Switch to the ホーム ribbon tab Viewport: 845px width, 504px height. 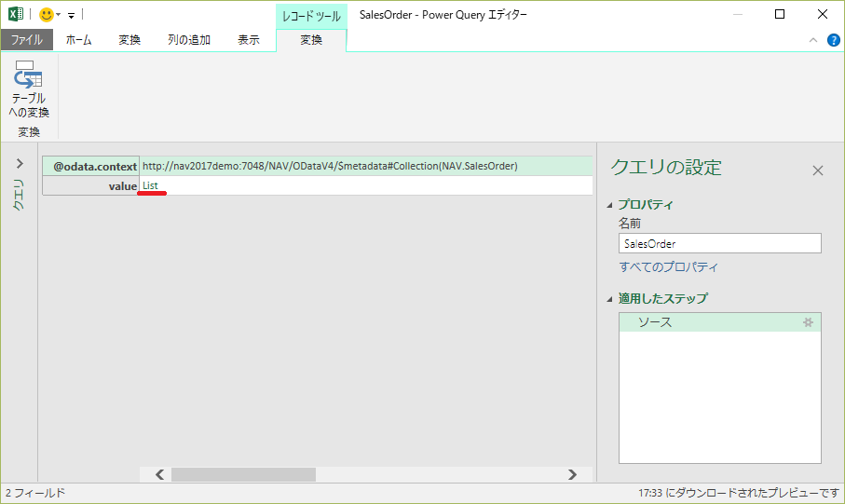(78, 40)
